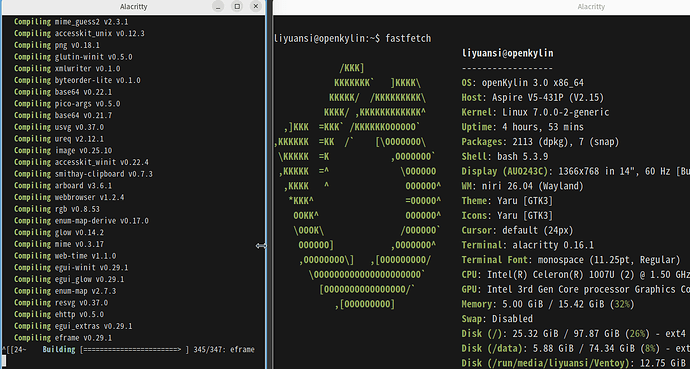Click the 'Compiling accesskit_unix v0.12.3' line
Screen dimensions: 690x369
tap(79, 33)
